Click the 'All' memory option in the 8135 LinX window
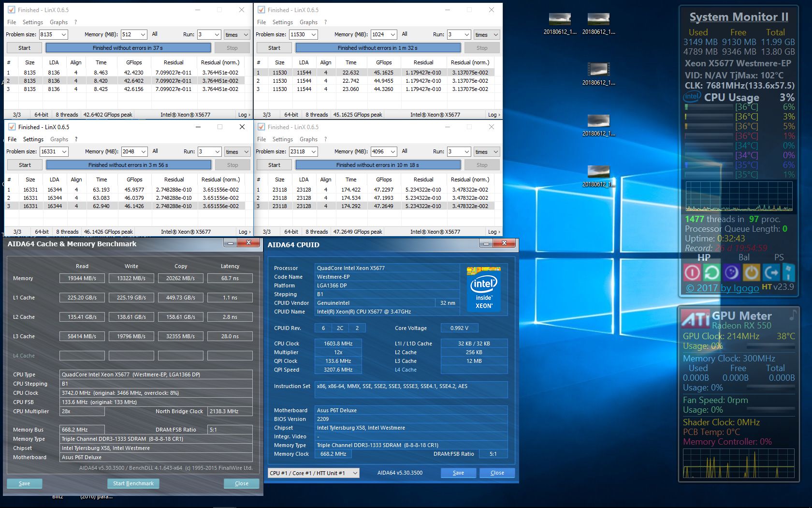Viewport: 812px width, 508px height. click(155, 34)
